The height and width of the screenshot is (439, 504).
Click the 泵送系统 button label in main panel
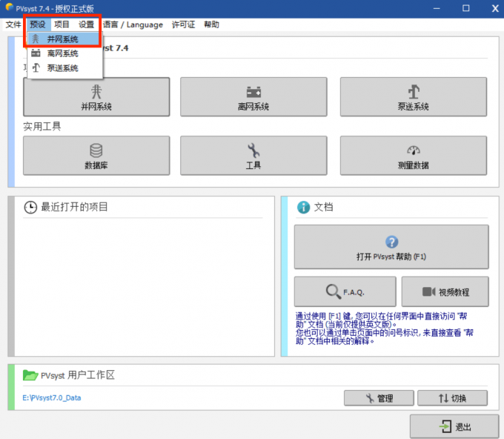[x=414, y=107]
